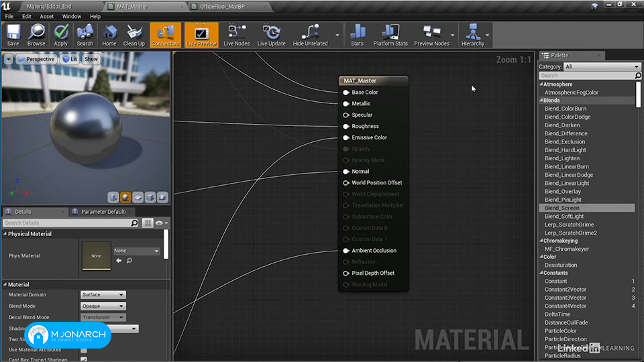Toggle Live Preview mode
The height and width of the screenshot is (362, 644).
click(201, 35)
